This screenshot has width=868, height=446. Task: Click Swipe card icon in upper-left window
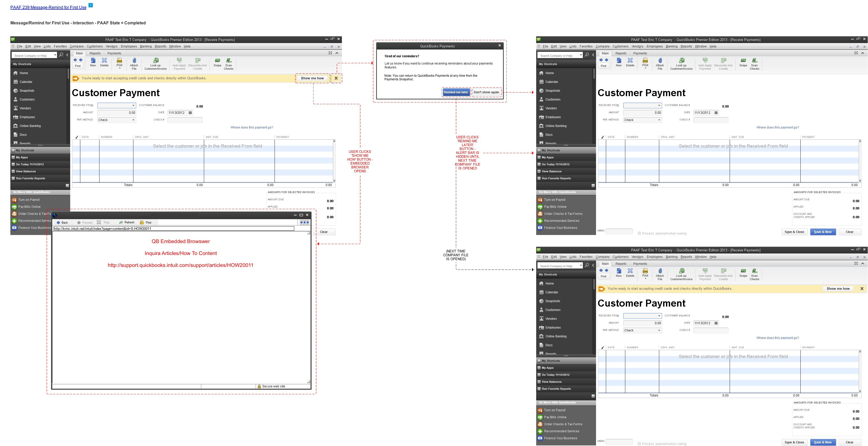218,62
